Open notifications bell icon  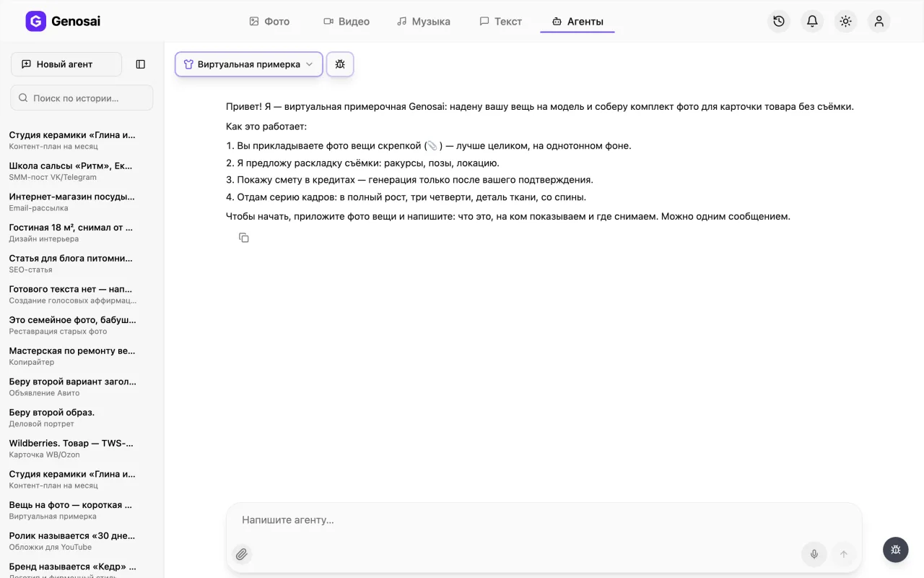coord(812,21)
